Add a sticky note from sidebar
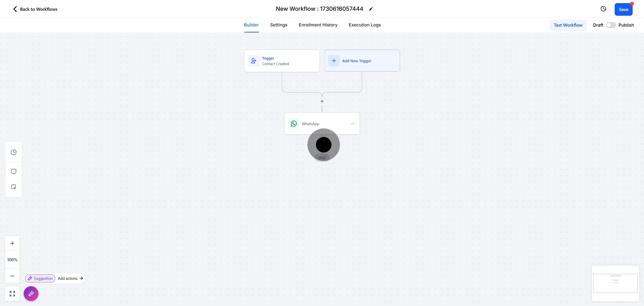The width and height of the screenshot is (644, 306). [x=13, y=187]
